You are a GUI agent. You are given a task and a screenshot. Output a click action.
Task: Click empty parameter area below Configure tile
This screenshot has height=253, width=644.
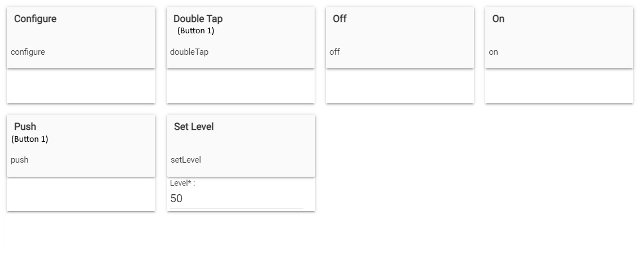point(81,86)
